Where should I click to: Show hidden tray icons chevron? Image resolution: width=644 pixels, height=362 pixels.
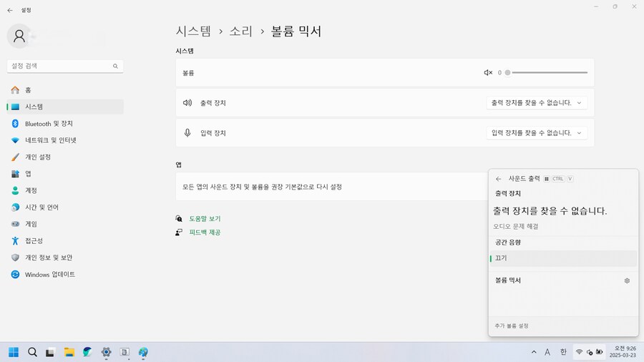click(534, 352)
